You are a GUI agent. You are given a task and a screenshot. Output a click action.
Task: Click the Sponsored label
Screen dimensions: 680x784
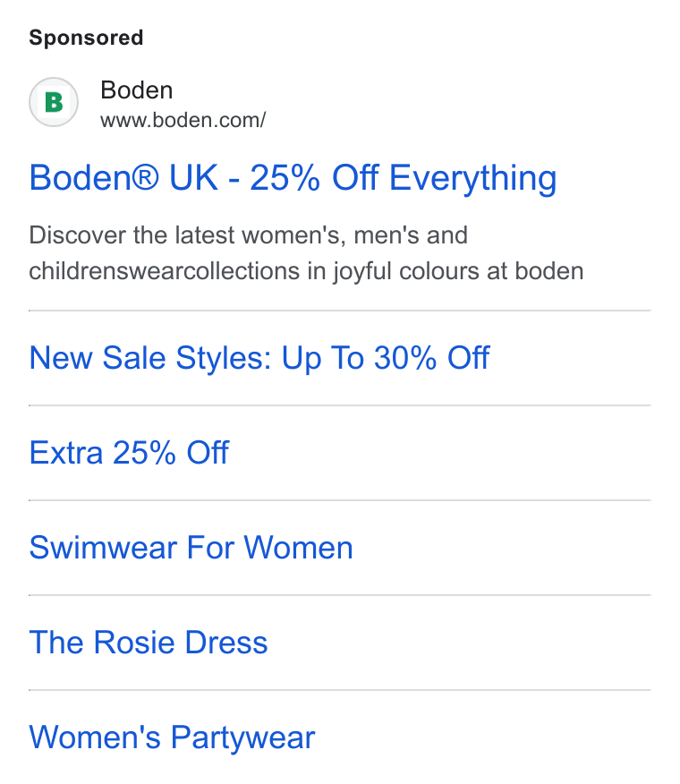coord(86,38)
